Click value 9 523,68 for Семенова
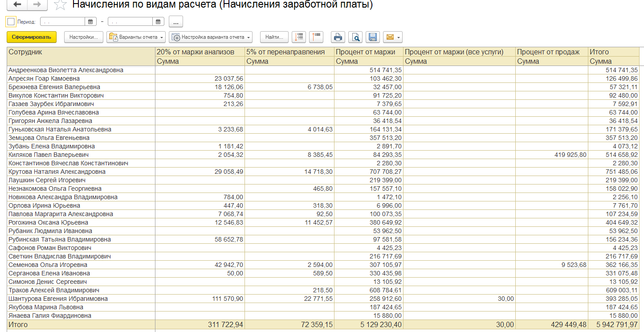 574,265
